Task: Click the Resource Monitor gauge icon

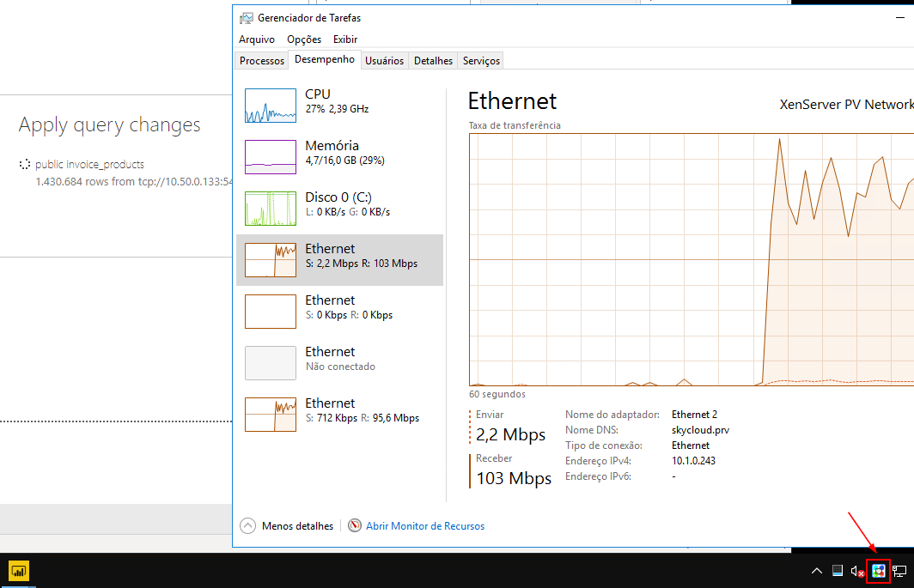Action: coord(355,525)
